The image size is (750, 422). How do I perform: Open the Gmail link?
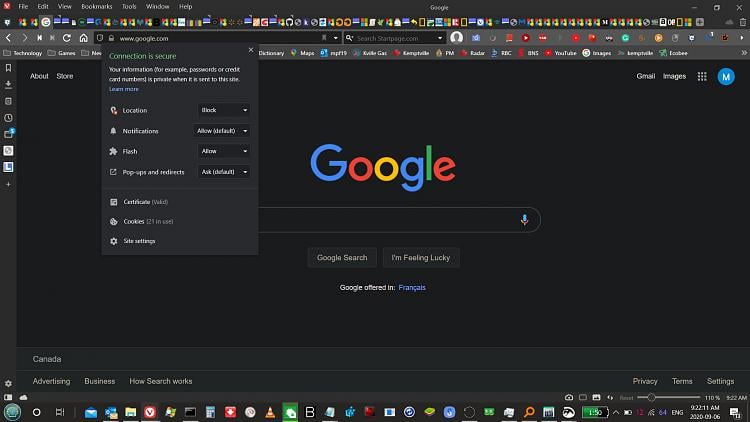(645, 76)
